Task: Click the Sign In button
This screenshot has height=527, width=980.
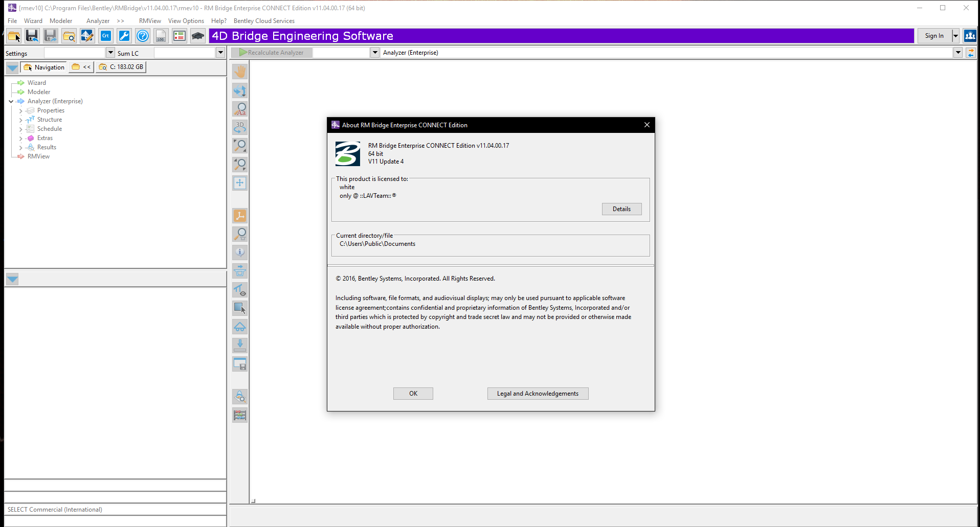Action: 934,36
